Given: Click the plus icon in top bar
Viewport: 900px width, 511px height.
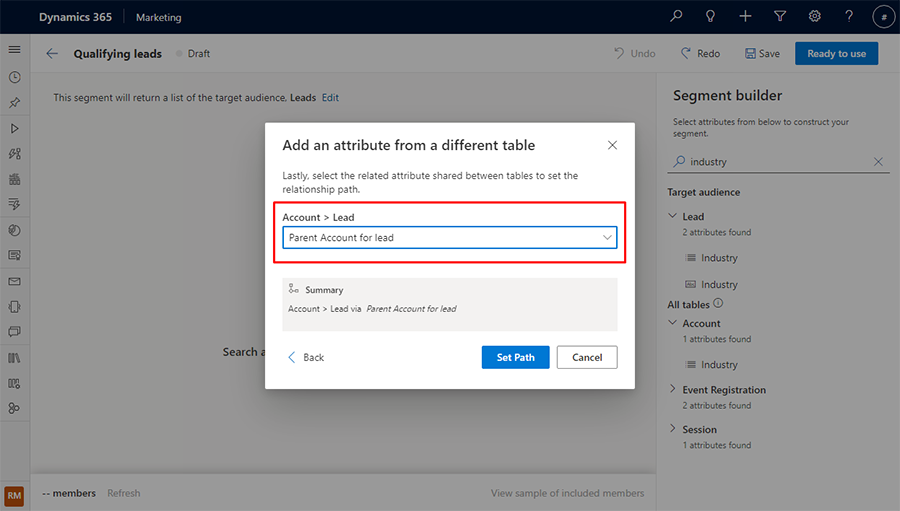Looking at the screenshot, I should click(x=745, y=17).
